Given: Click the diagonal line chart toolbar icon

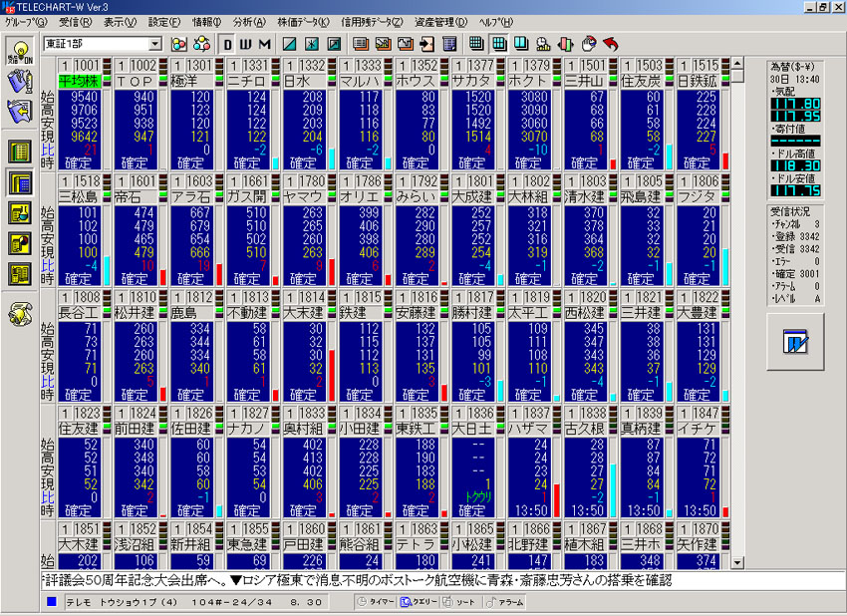Looking at the screenshot, I should (x=290, y=44).
